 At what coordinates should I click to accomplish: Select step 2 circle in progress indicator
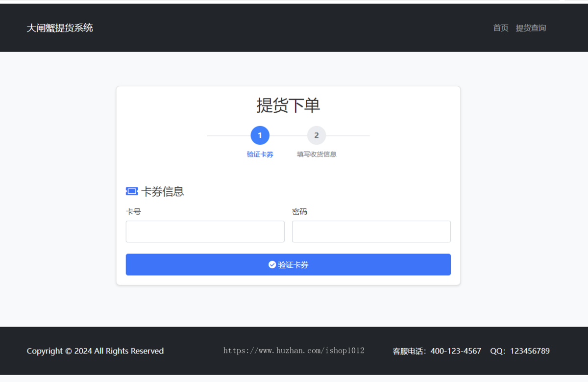click(317, 135)
